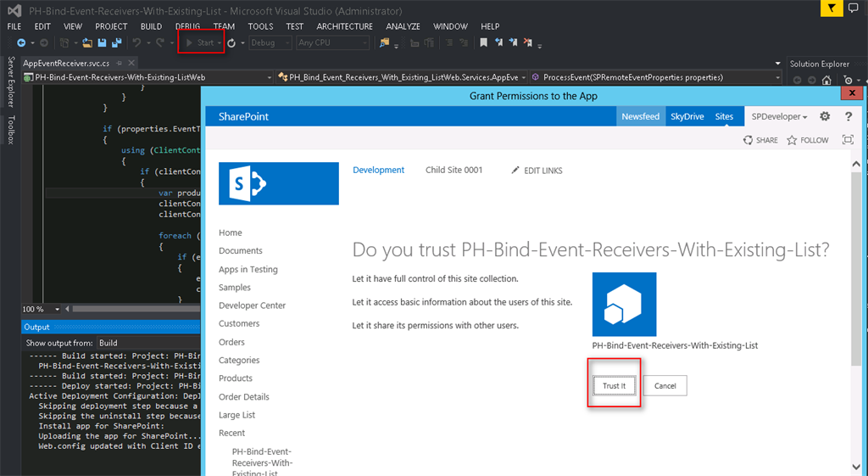Screen dimensions: 868x476
Task: Click the Trust It button
Action: coord(614,386)
